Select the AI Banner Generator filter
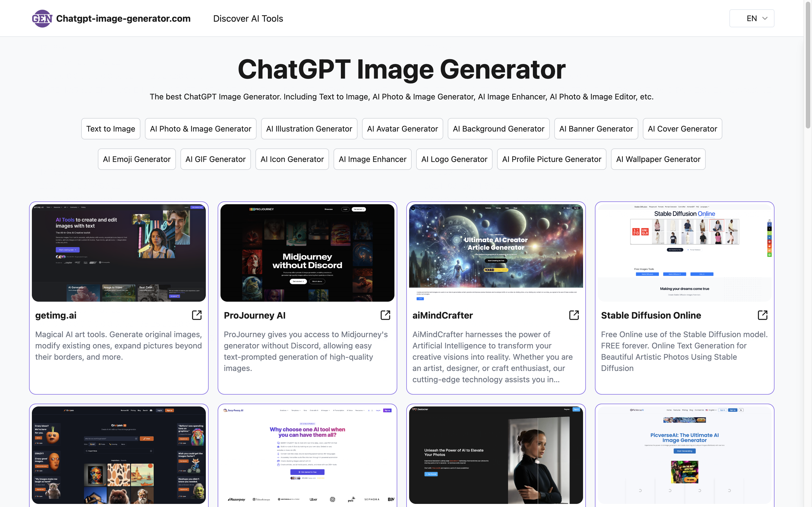This screenshot has width=812, height=507. pos(596,128)
